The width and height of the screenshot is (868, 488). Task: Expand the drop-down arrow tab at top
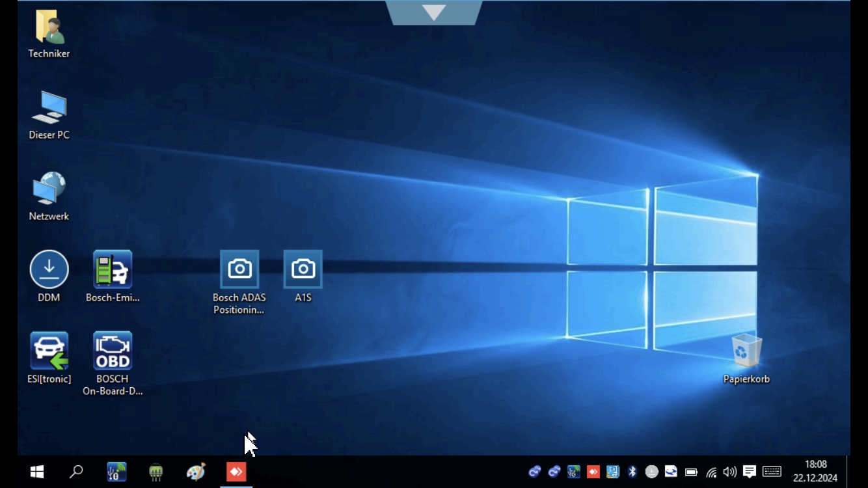pos(434,12)
